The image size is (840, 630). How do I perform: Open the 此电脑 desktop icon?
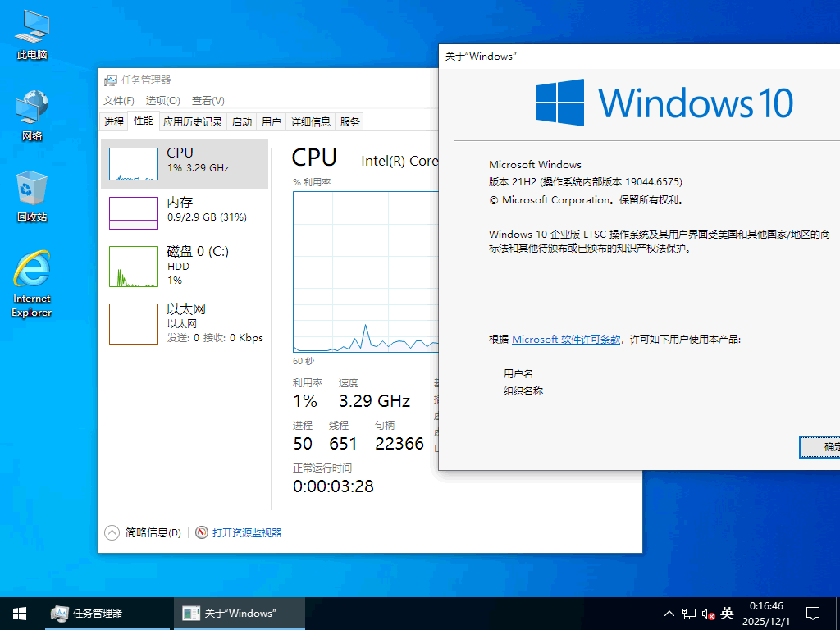coord(32,34)
